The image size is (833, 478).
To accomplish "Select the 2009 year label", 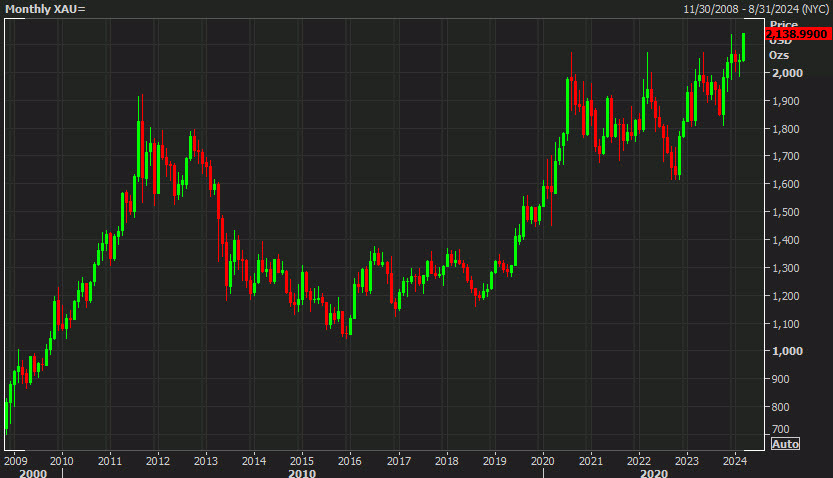I will [x=15, y=461].
